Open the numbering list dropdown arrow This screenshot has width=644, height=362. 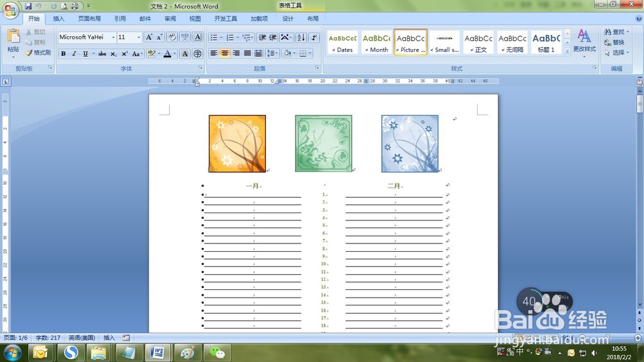click(238, 38)
